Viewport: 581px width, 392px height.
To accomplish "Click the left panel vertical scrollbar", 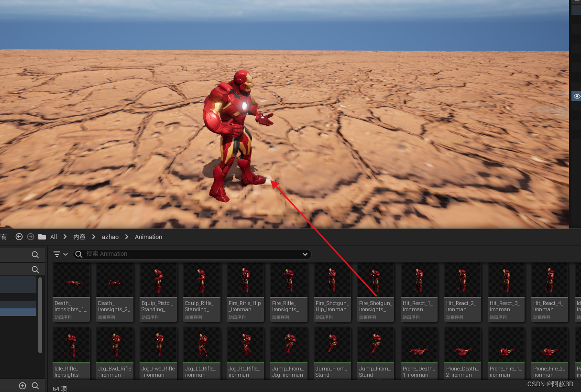I will click(x=40, y=315).
